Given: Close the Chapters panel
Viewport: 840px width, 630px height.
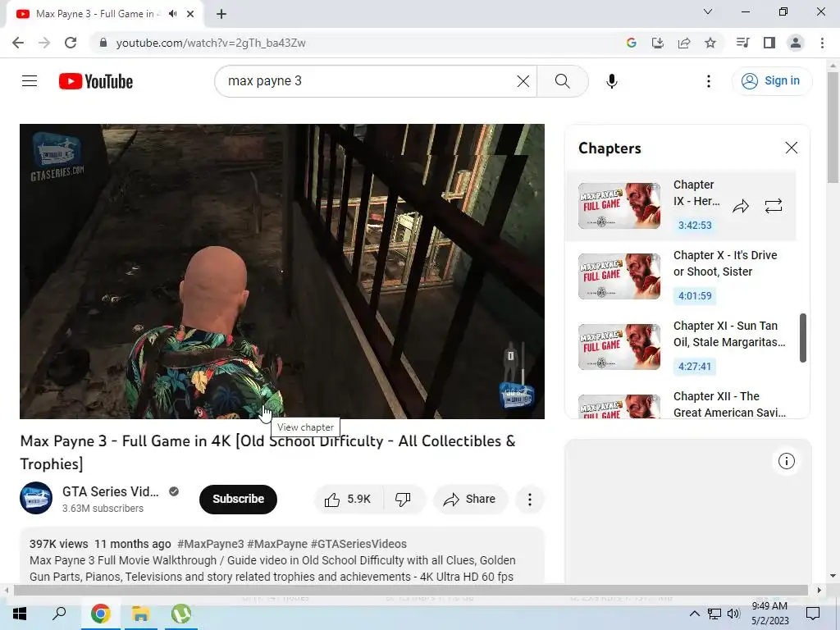Looking at the screenshot, I should coord(791,148).
